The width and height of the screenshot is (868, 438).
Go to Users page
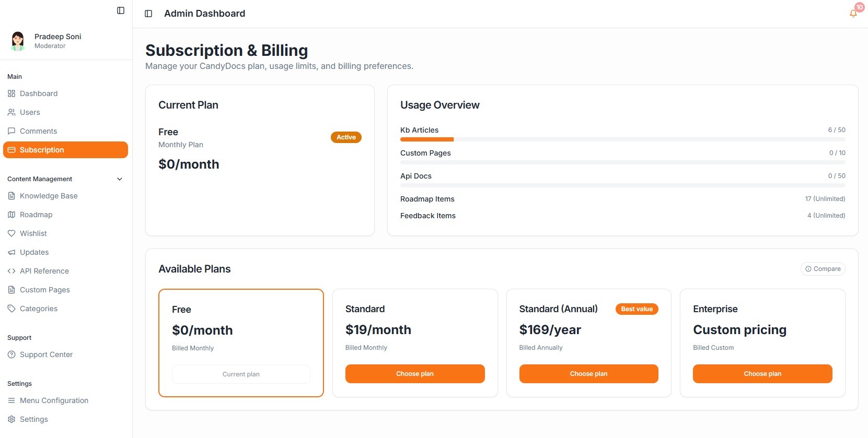point(30,112)
